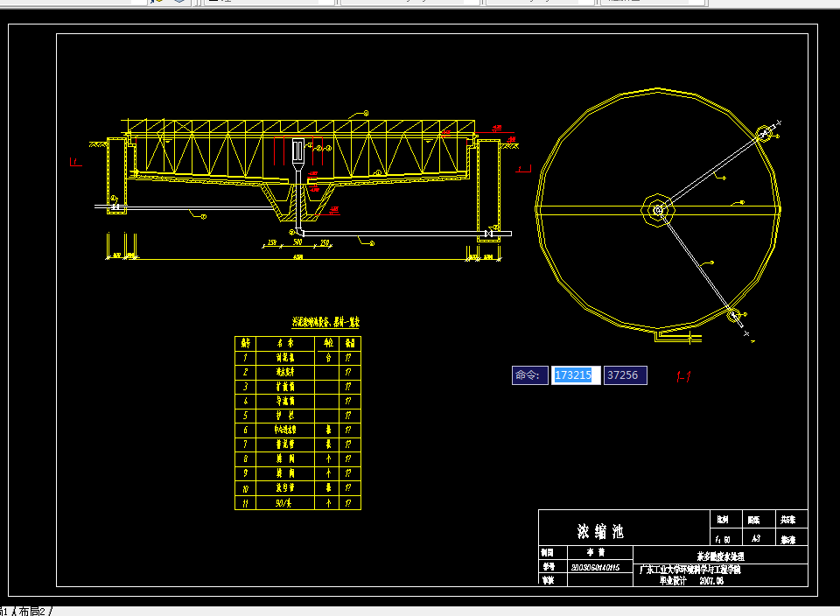This screenshot has width=840, height=616.
Task: Click the 命令: dynamic prompt label
Action: [x=529, y=375]
